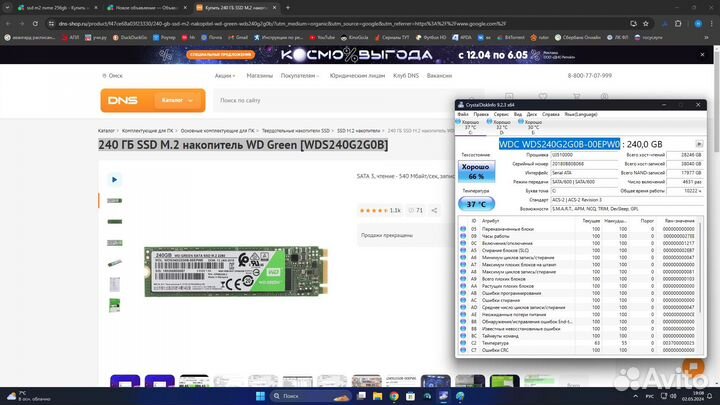The width and height of the screenshot is (720, 405).
Task: Open a new browser tab
Action: (x=288, y=8)
